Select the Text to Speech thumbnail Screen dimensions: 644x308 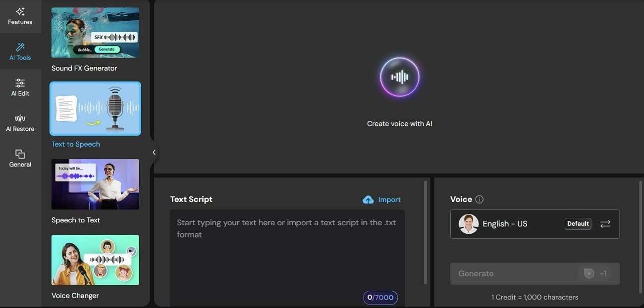[95, 108]
